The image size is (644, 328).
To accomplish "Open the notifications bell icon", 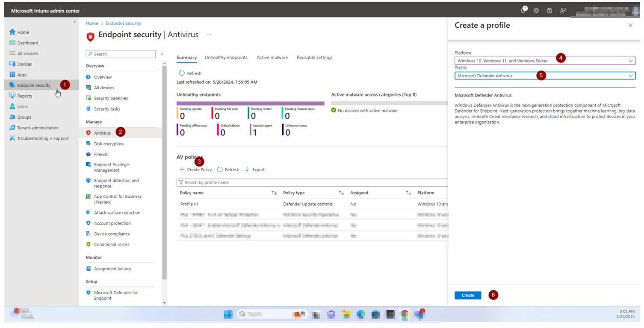I will click(523, 11).
